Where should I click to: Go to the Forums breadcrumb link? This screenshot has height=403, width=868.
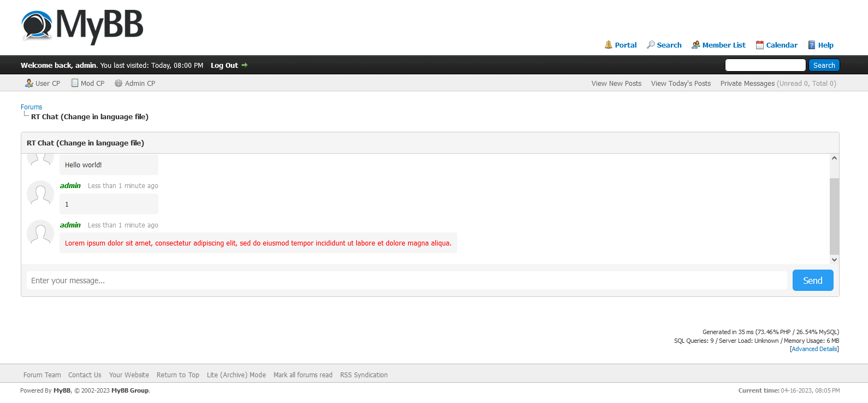[x=31, y=107]
